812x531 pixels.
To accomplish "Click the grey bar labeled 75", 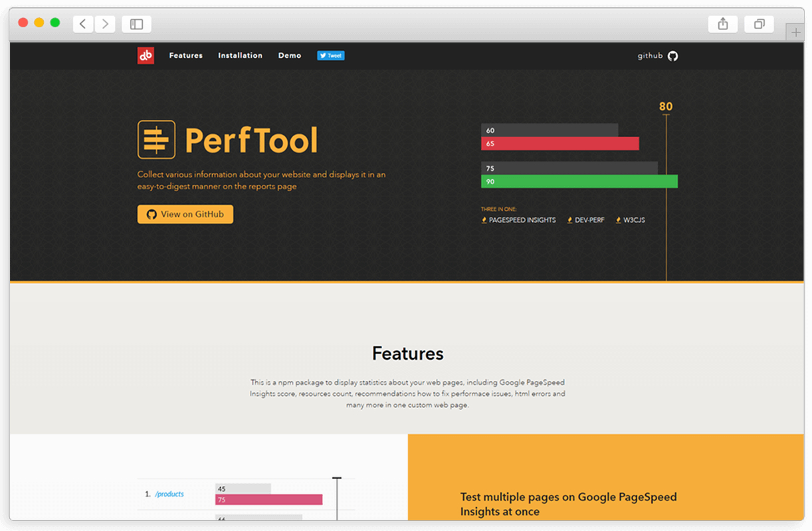I will point(569,168).
